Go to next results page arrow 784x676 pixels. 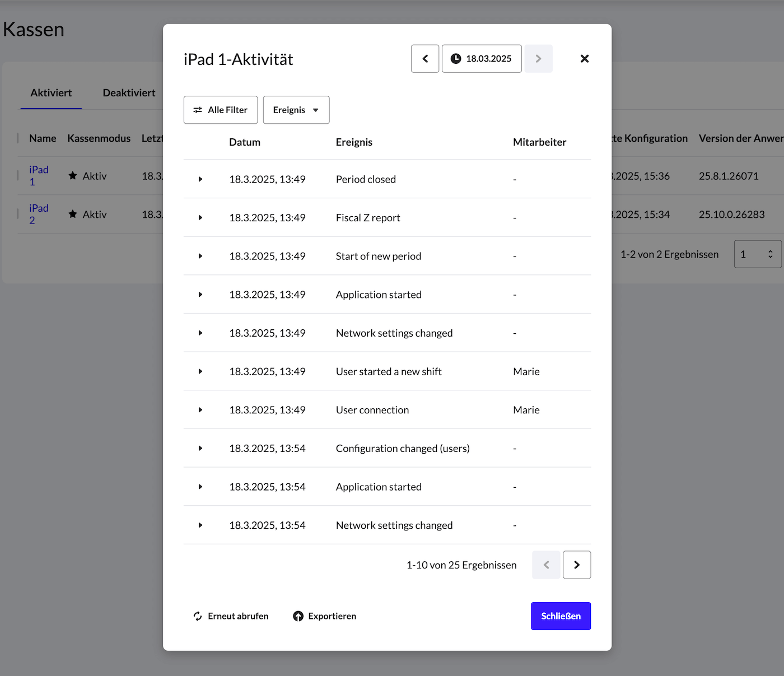(576, 565)
